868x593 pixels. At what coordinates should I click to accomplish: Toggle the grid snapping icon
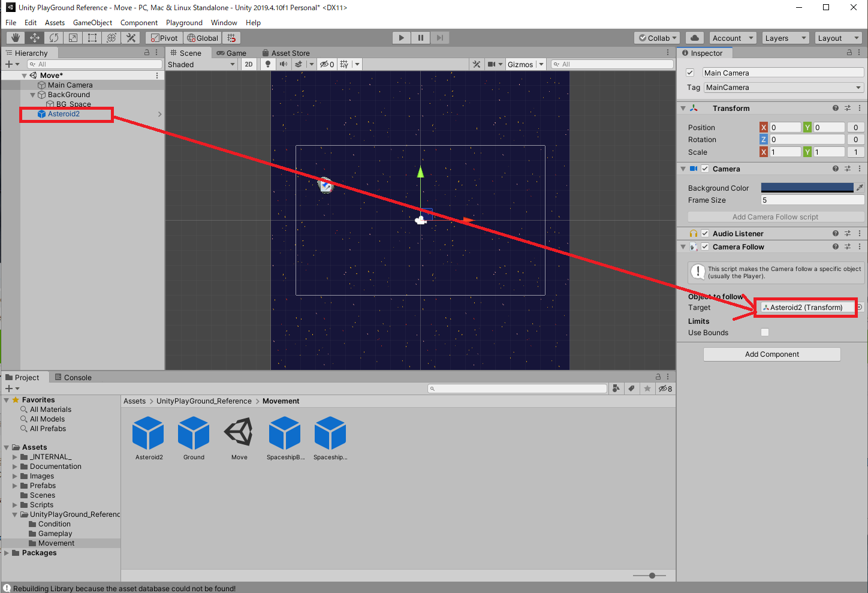(x=231, y=38)
